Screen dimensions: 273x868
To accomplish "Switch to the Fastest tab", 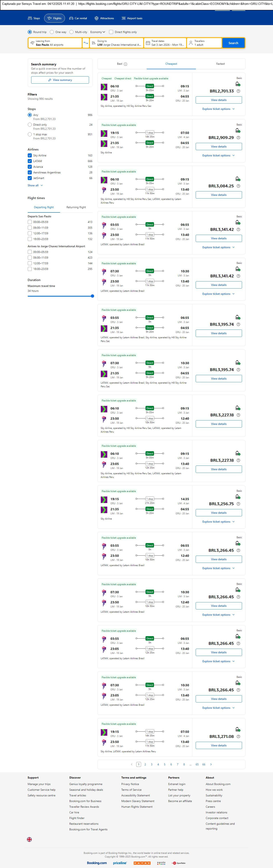I will [220, 64].
